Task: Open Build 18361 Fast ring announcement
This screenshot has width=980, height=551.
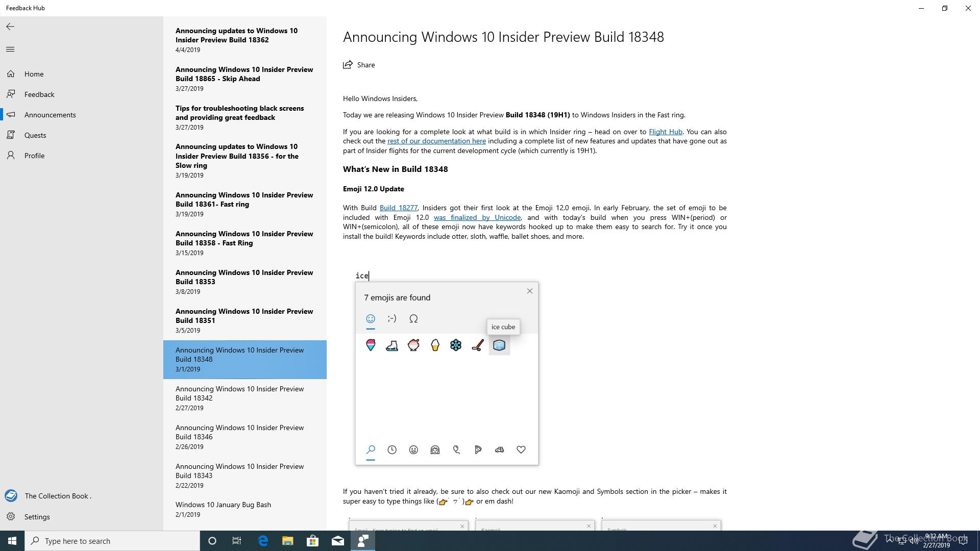Action: pos(245,204)
